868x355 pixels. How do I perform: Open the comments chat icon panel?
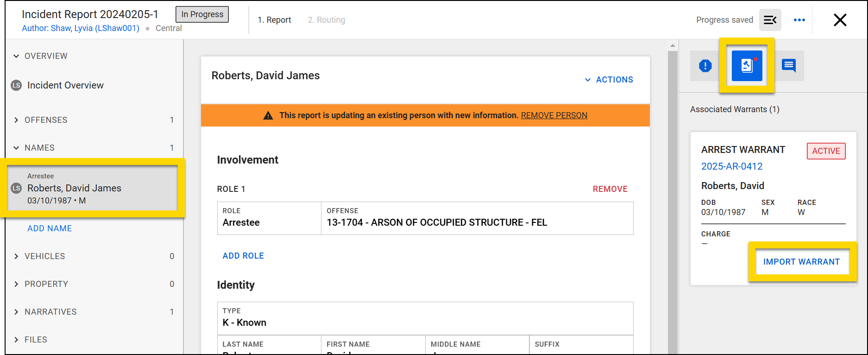click(x=789, y=66)
